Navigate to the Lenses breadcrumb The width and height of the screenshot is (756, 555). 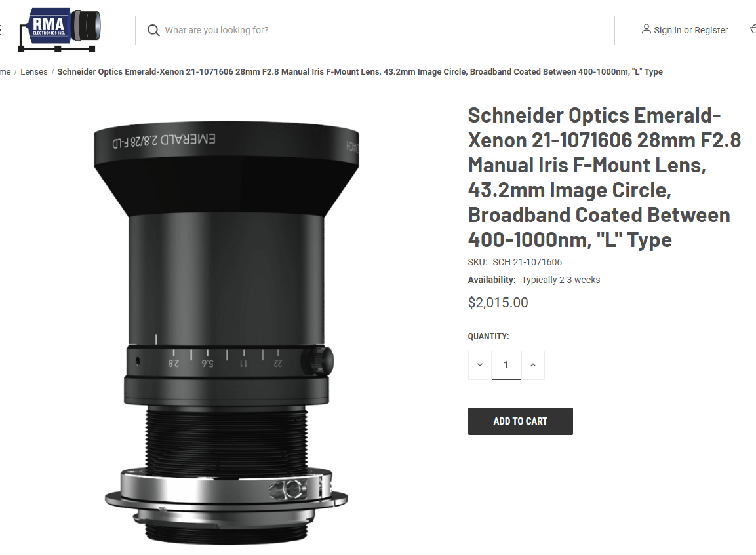(x=33, y=72)
